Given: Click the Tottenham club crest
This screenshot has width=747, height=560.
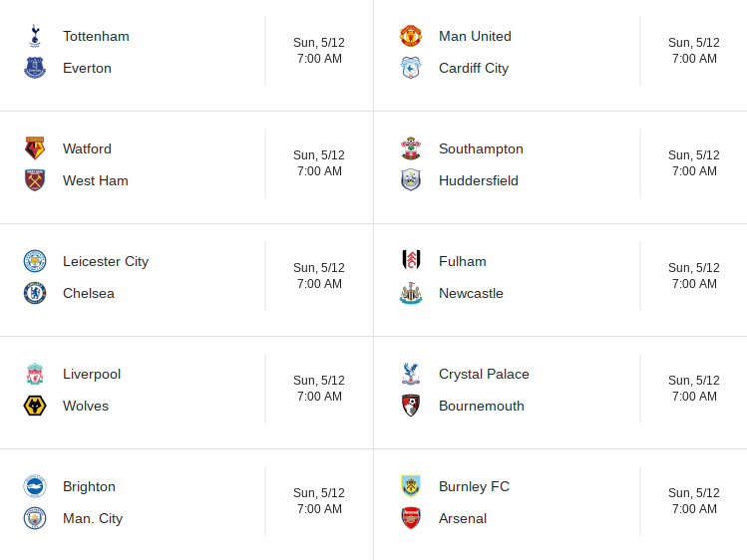Looking at the screenshot, I should (x=35, y=36).
